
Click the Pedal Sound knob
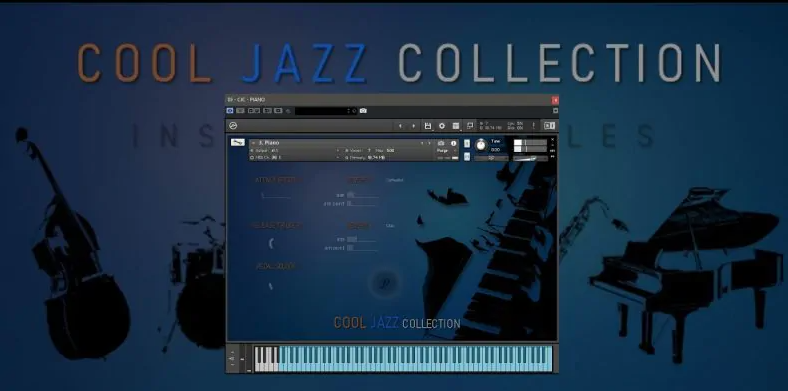pos(271,286)
